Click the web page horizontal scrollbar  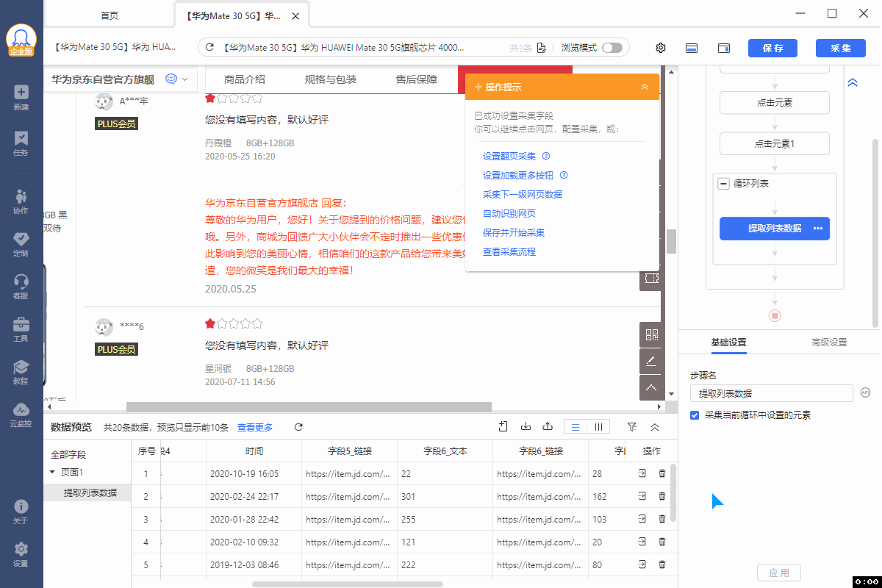(309, 406)
